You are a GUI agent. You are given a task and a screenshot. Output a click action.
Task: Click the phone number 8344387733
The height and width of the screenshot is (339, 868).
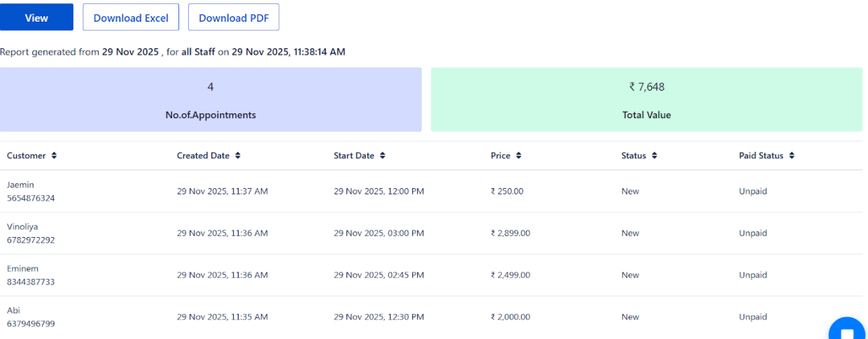pyautogui.click(x=31, y=282)
